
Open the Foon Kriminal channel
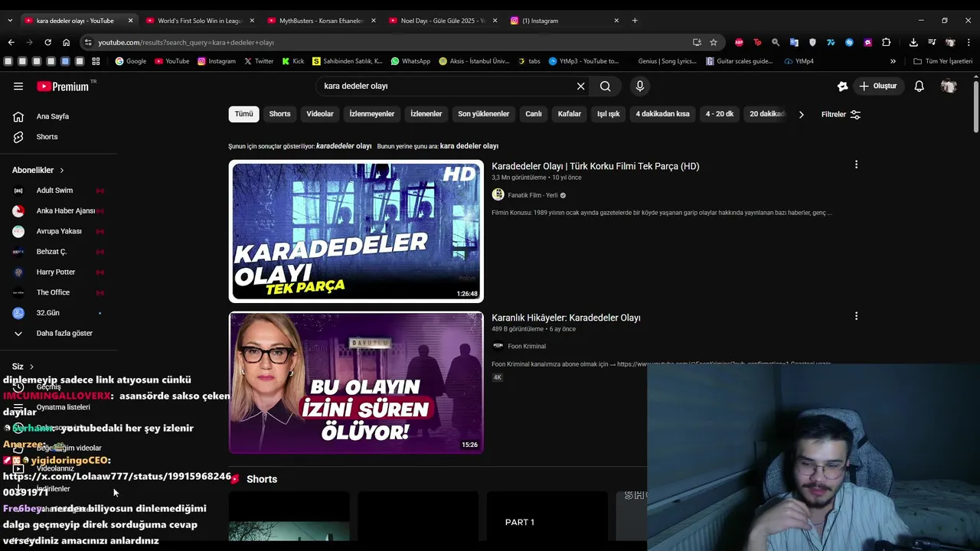pos(527,346)
